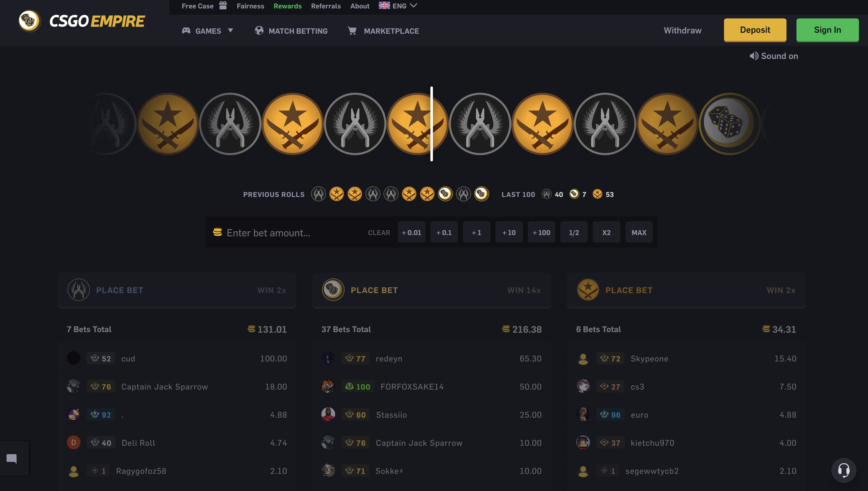This screenshot has width=868, height=491.
Task: Click the 131.01 total amount
Action: [272, 329]
